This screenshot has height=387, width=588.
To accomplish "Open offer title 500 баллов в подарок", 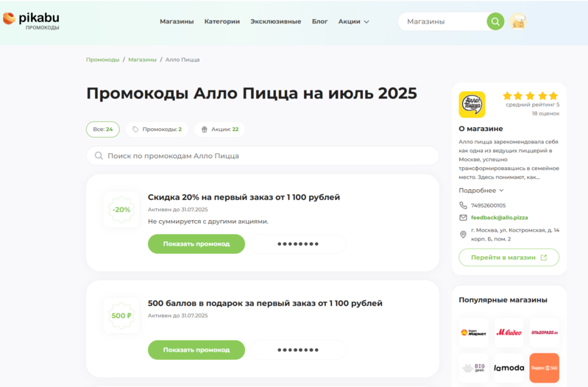I will point(265,303).
